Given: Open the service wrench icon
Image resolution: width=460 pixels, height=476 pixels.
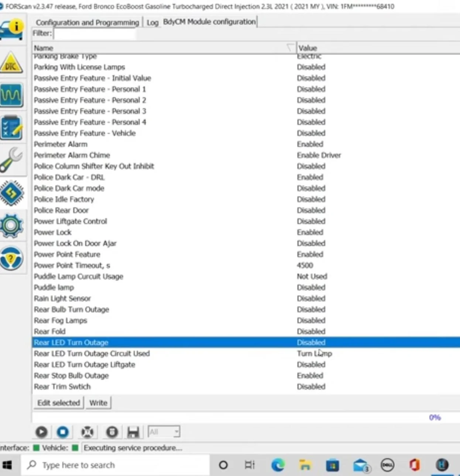Looking at the screenshot, I should tap(12, 160).
